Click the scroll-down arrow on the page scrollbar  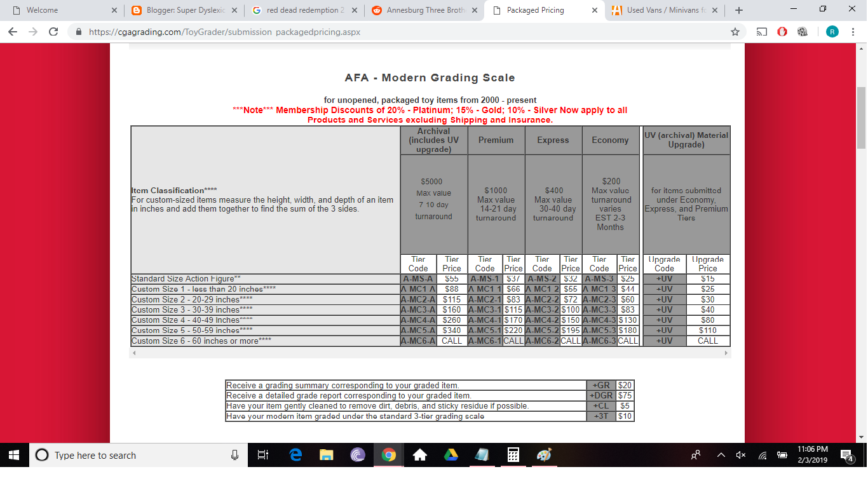tap(862, 437)
